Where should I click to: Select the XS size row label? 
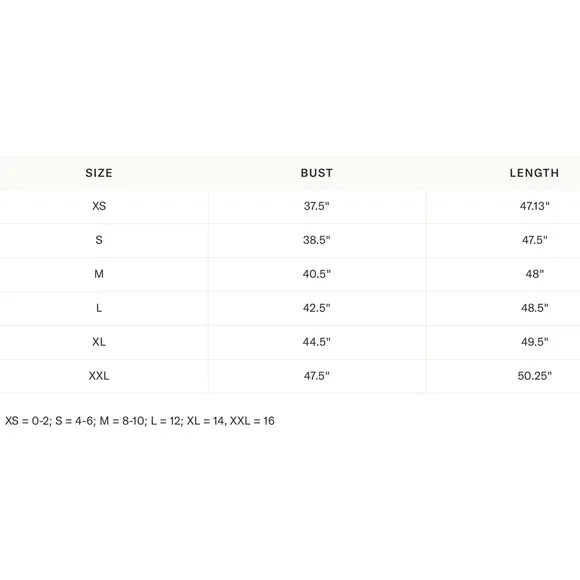pyautogui.click(x=99, y=206)
